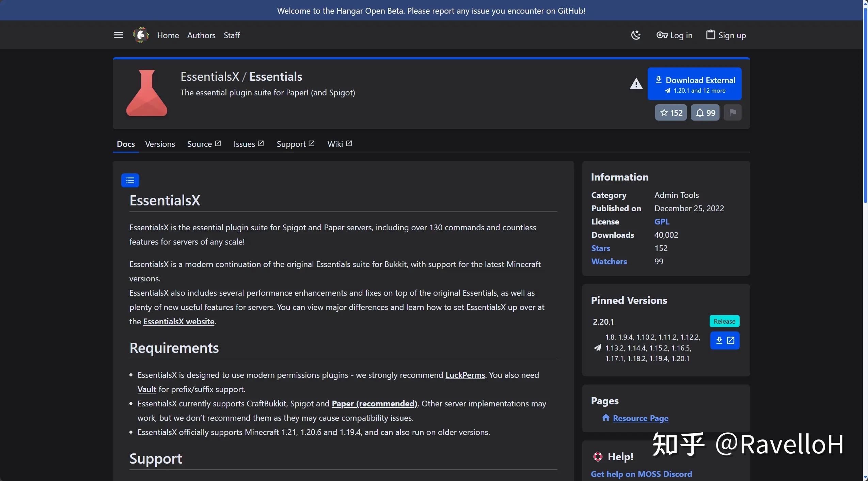Toggle watching via bell button (99)
868x481 pixels.
point(705,113)
